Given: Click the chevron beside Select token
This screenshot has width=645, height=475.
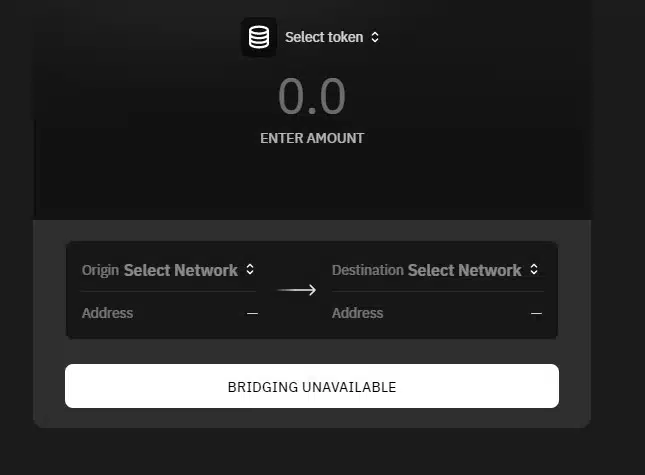Looking at the screenshot, I should pyautogui.click(x=375, y=37).
